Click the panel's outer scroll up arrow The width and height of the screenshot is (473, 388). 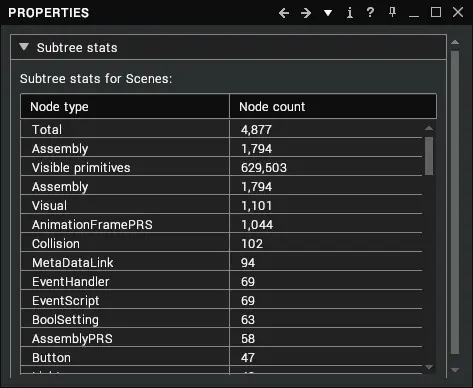[x=455, y=42]
